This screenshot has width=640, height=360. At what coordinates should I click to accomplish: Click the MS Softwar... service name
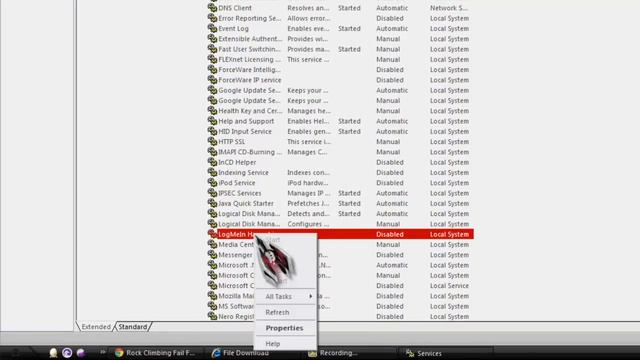click(236, 306)
